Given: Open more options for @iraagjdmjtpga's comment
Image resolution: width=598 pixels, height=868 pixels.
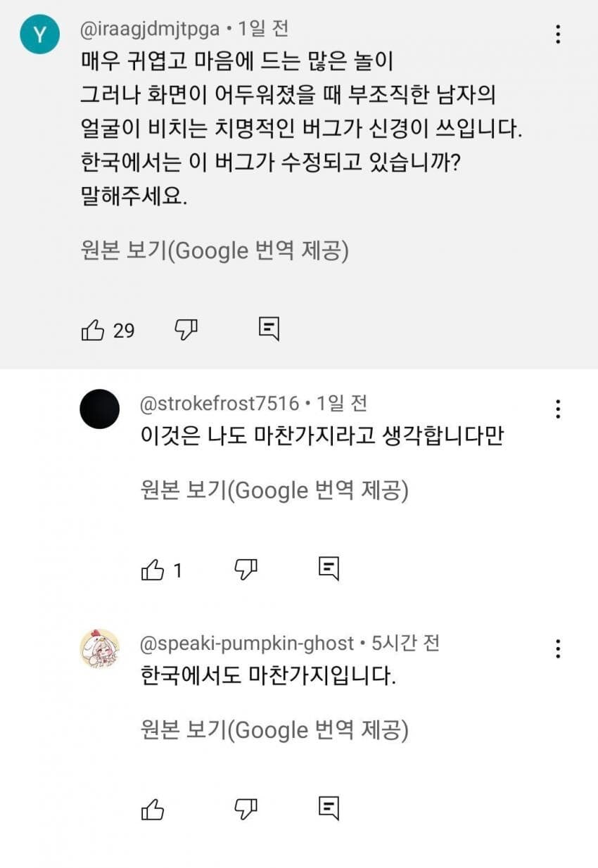Looking at the screenshot, I should (x=558, y=34).
